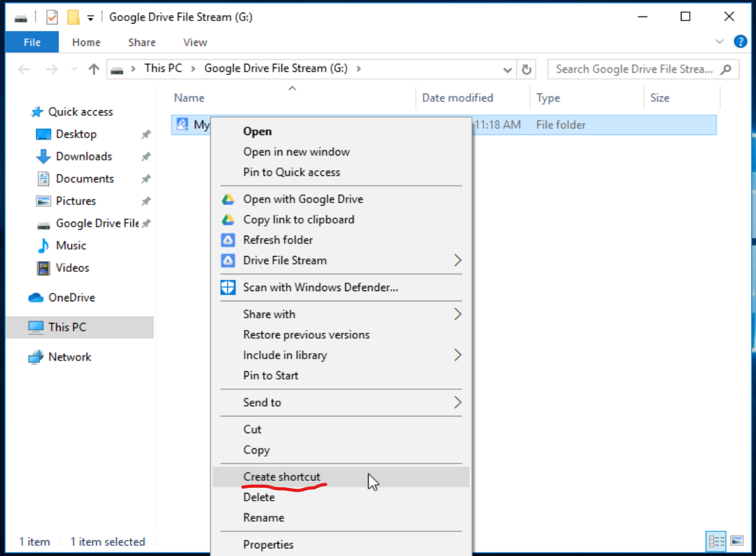
Task: Click This PC in the breadcrumb path
Action: [x=164, y=69]
